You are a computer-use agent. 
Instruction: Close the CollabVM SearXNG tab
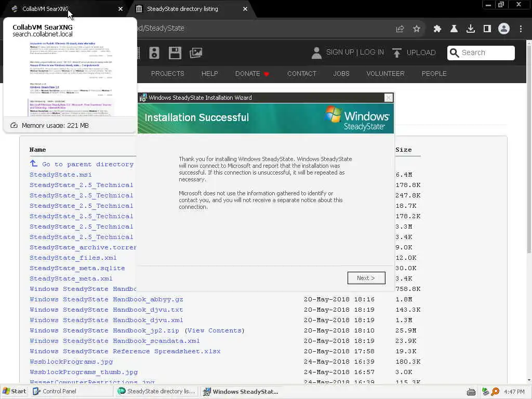[x=121, y=9]
